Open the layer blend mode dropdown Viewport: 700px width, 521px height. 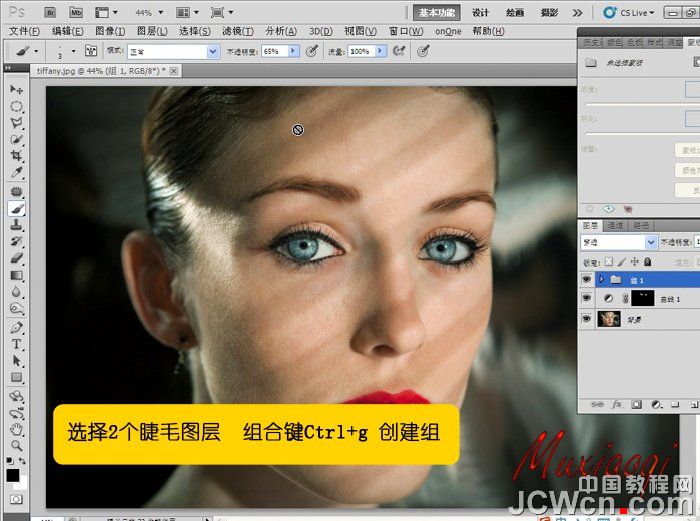tap(619, 242)
